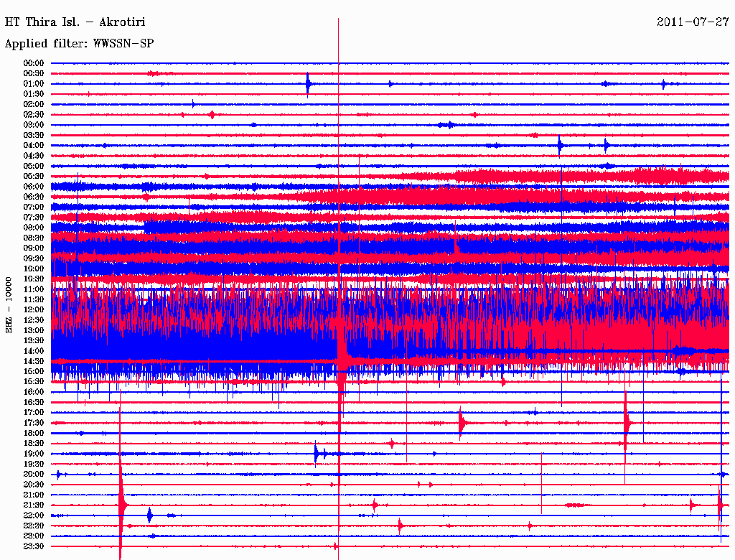Select the 16:00 time label
The image size is (735, 560).
tap(34, 393)
